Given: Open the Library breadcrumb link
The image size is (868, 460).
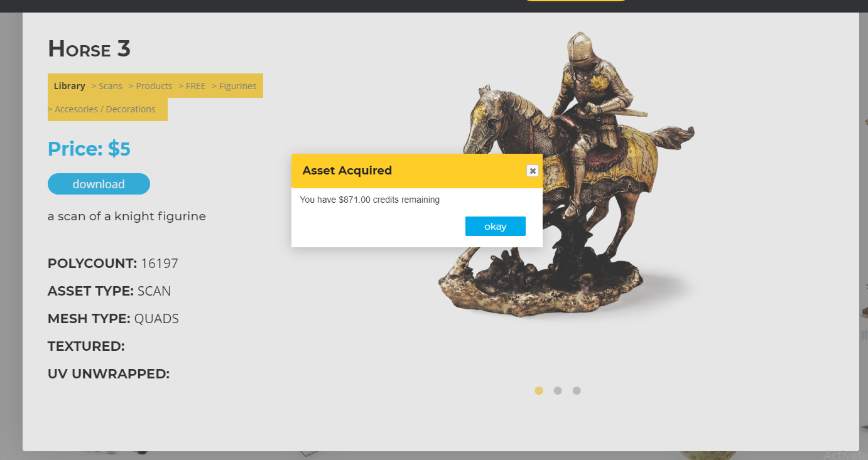Looking at the screenshot, I should pos(69,86).
